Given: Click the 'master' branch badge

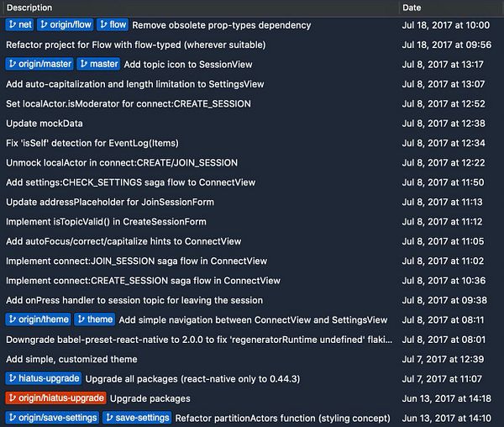Looking at the screenshot, I should [99, 64].
